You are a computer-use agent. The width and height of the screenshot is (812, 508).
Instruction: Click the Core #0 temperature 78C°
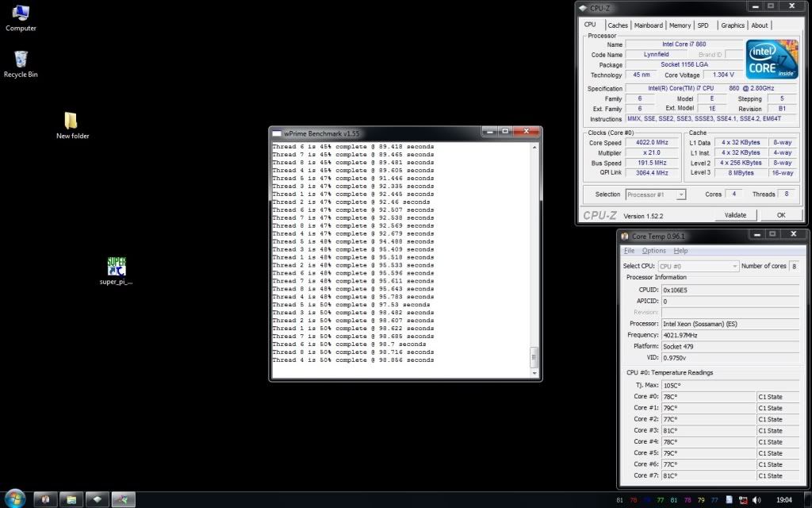point(708,397)
